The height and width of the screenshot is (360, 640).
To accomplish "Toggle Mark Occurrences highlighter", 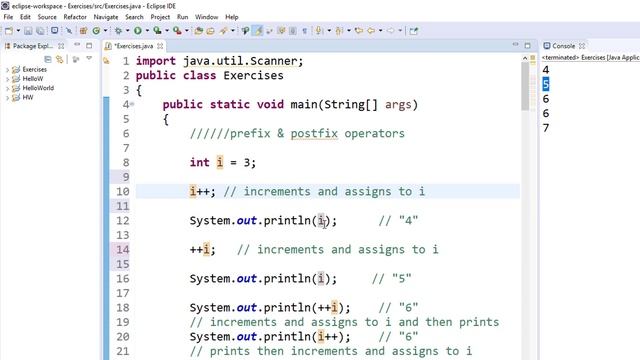I will click(258, 31).
